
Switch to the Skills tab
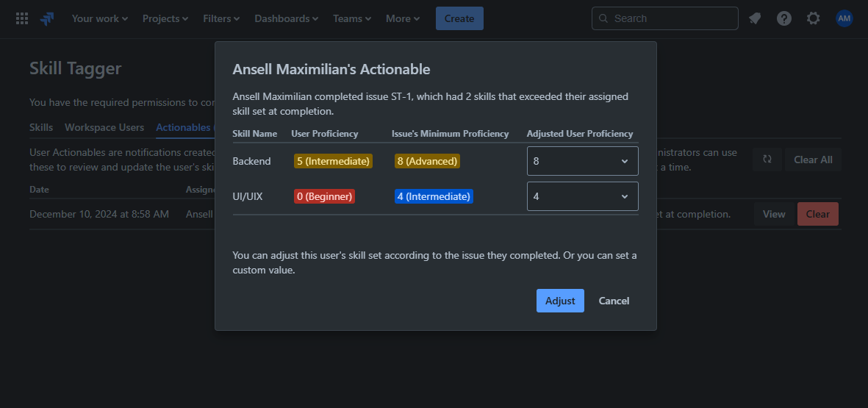tap(41, 127)
